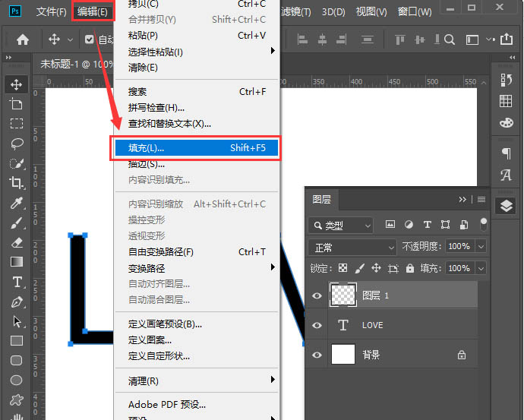Open the Layers panel stack icon
The height and width of the screenshot is (420, 524).
coord(507,206)
